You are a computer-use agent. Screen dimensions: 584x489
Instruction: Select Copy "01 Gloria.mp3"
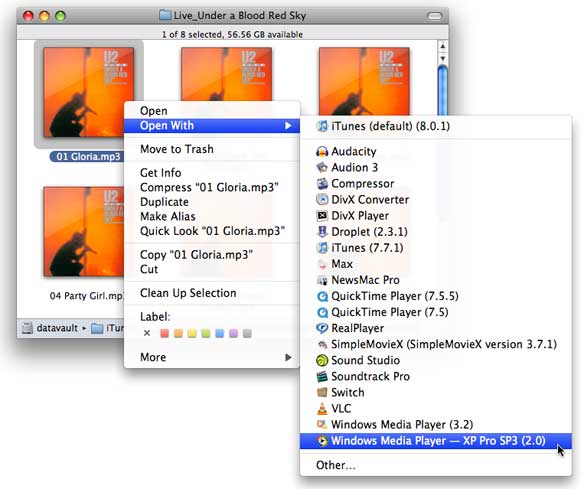tap(212, 255)
